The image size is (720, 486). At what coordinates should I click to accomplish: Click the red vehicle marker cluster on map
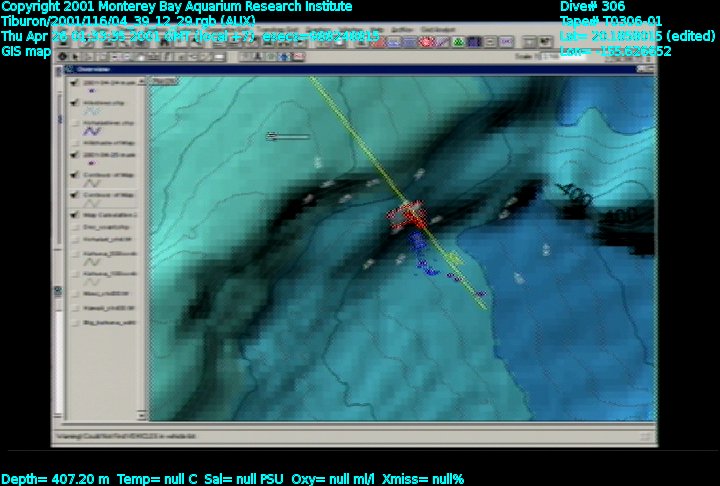[408, 216]
